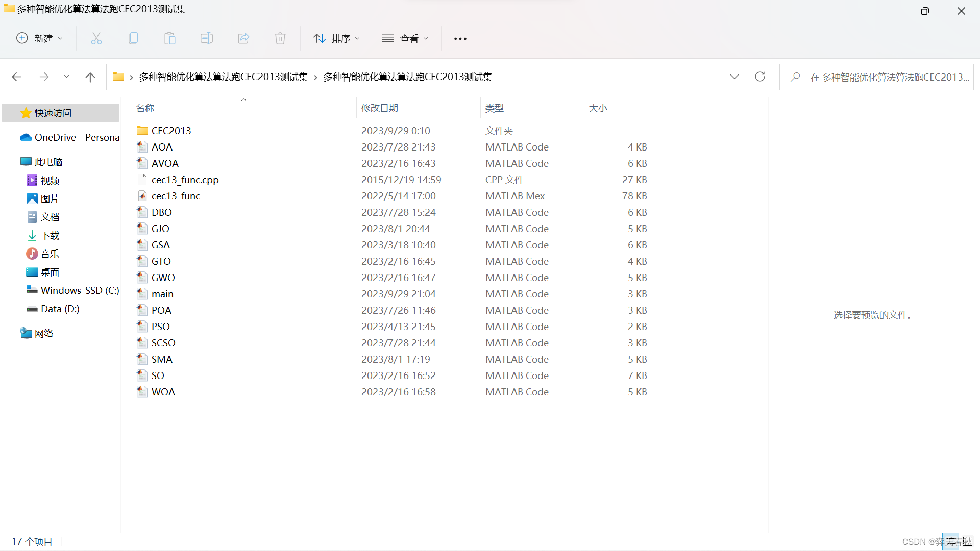Click the 78 KB size cell

[634, 196]
